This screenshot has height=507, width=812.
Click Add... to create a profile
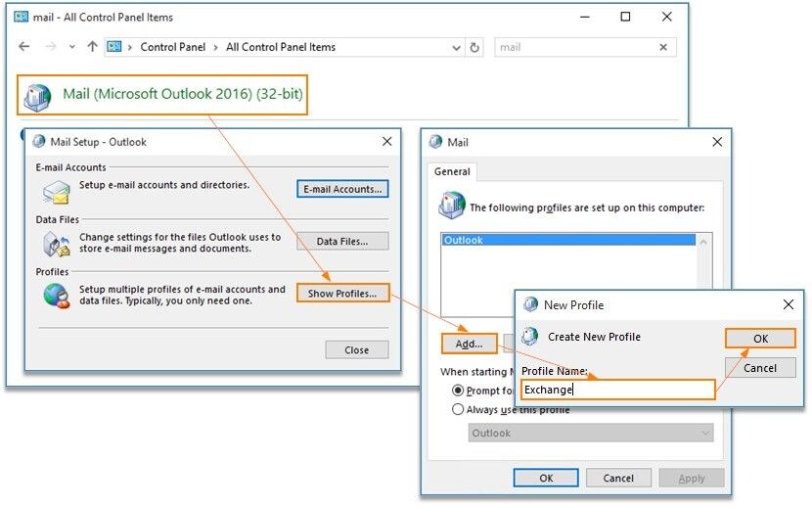coord(470,344)
